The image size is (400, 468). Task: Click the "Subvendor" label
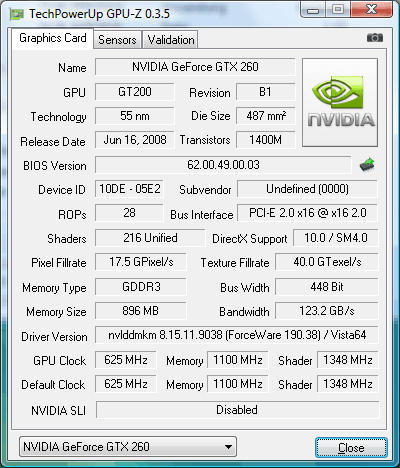coord(205,190)
